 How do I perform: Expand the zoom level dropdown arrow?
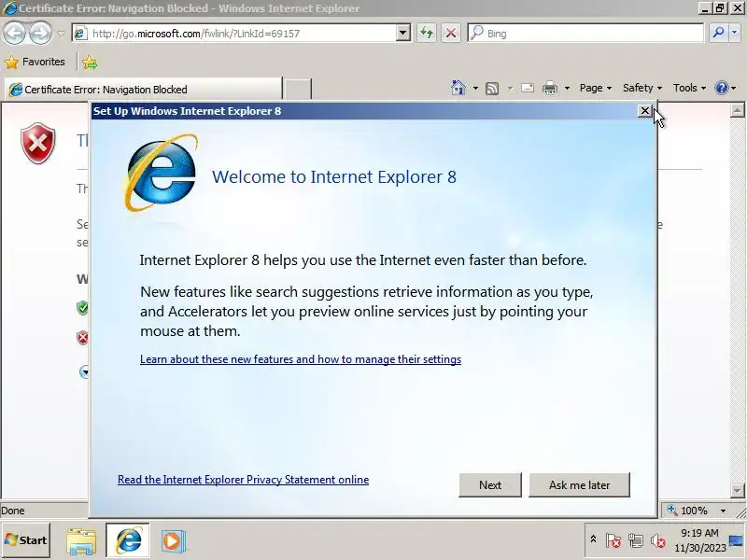click(x=723, y=511)
